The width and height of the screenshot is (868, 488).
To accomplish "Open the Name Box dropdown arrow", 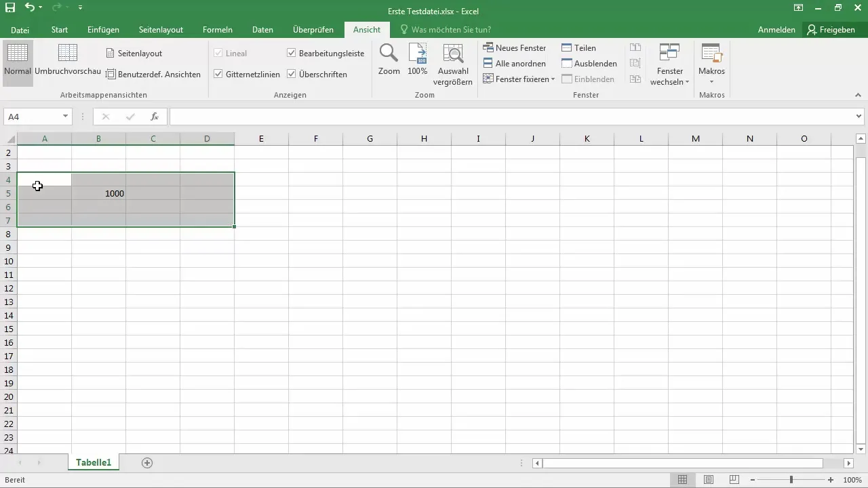I will pyautogui.click(x=65, y=117).
